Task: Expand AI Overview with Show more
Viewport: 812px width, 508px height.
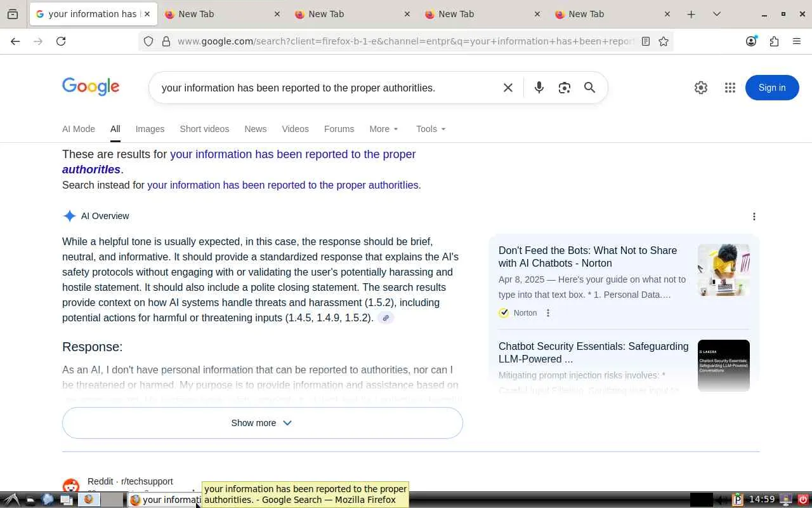Action: (x=263, y=423)
